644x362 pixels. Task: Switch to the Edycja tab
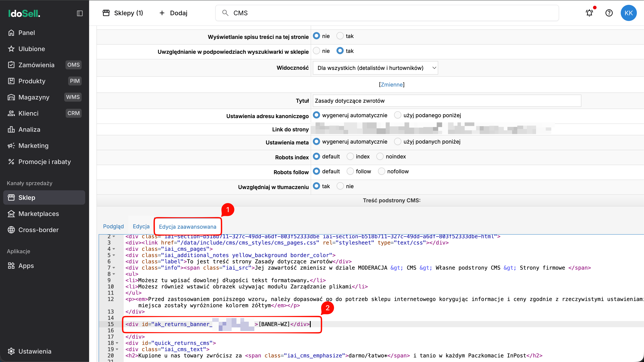[141, 226]
